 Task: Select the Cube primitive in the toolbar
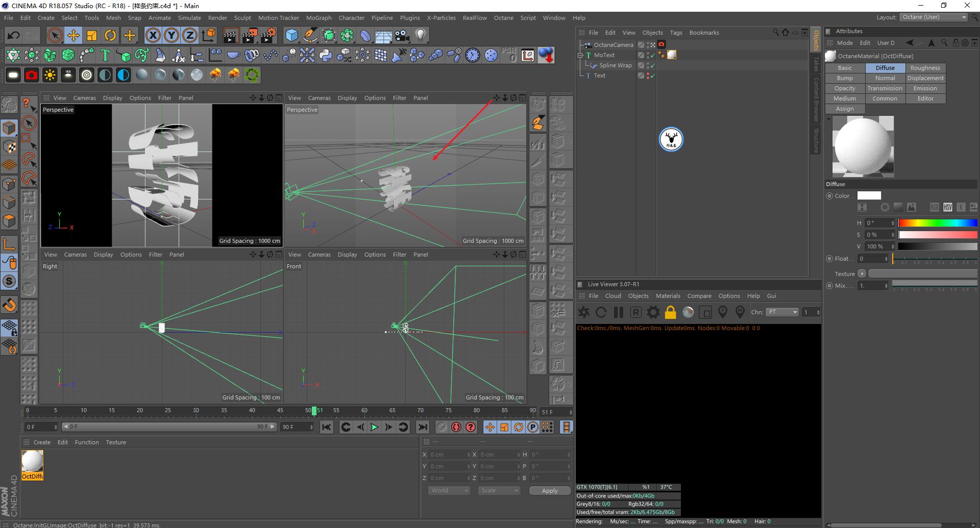tap(291, 35)
